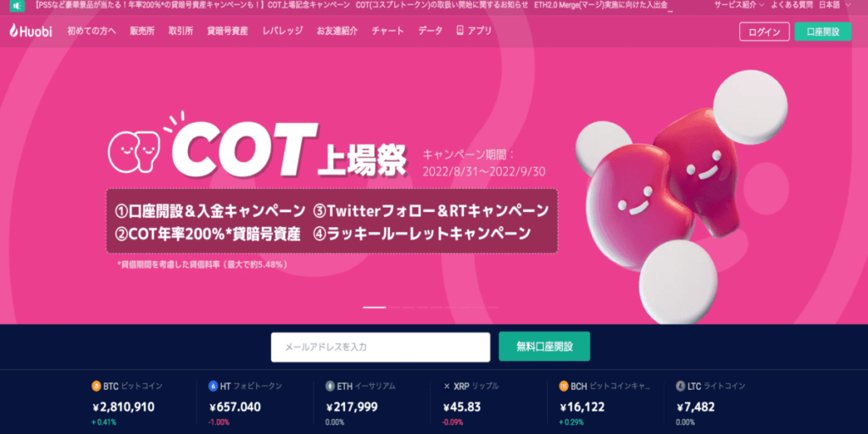Open the よくある質問 link
The height and width of the screenshot is (434, 868).
click(x=791, y=5)
